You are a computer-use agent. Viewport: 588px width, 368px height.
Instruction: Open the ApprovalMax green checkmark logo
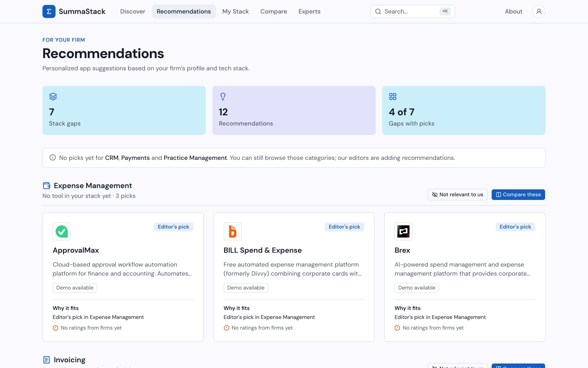click(x=62, y=231)
